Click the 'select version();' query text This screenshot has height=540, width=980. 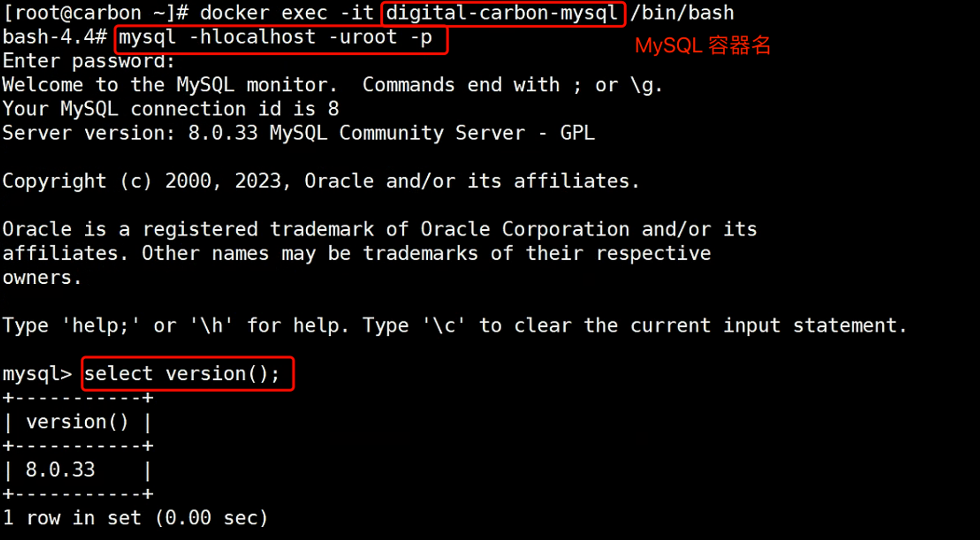(x=182, y=374)
